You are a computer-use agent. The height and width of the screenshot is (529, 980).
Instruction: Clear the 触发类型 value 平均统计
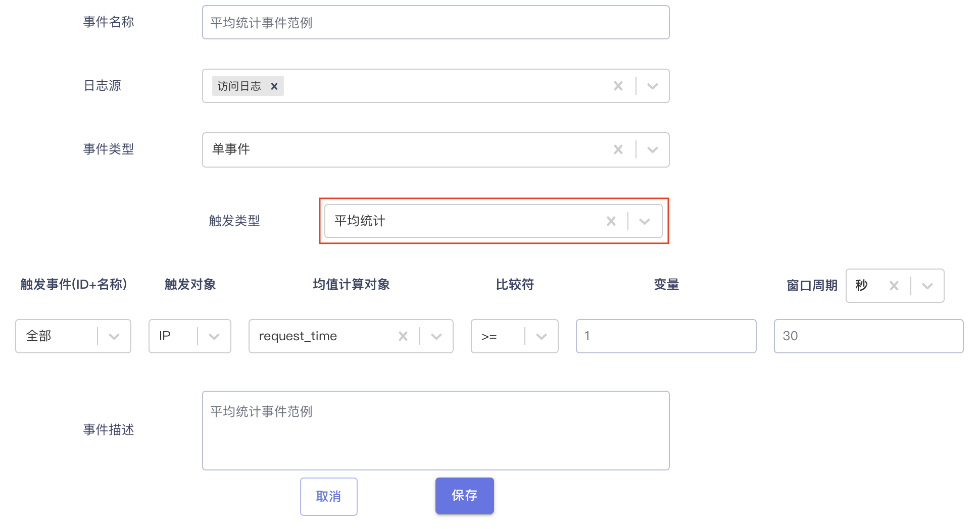point(611,221)
